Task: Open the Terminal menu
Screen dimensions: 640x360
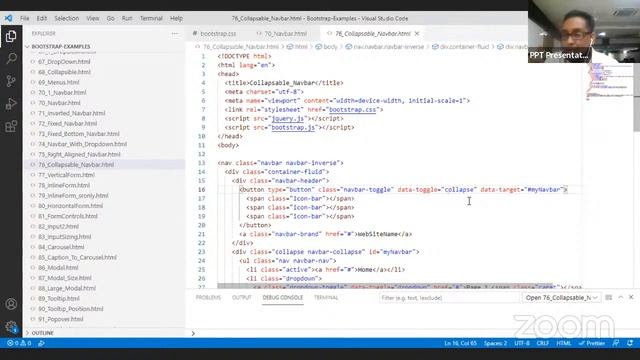Action: (151, 18)
